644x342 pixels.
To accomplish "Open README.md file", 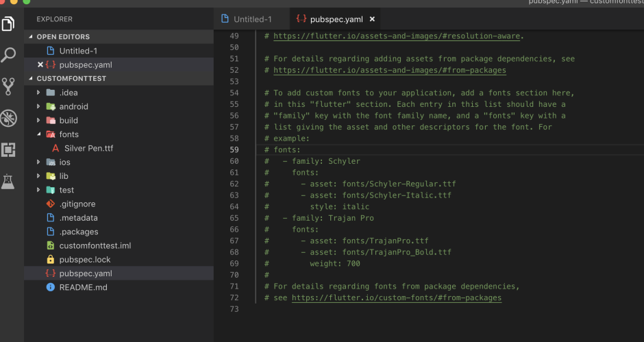I will [119, 287].
